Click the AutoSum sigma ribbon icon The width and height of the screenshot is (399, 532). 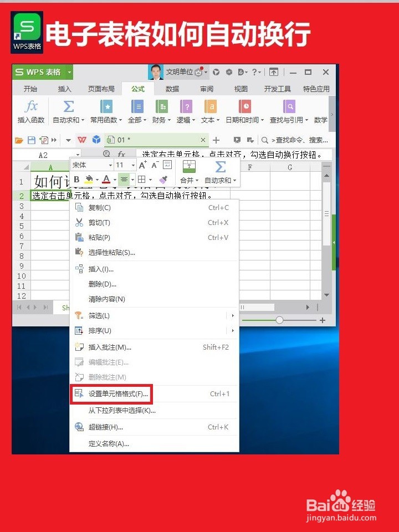68,106
